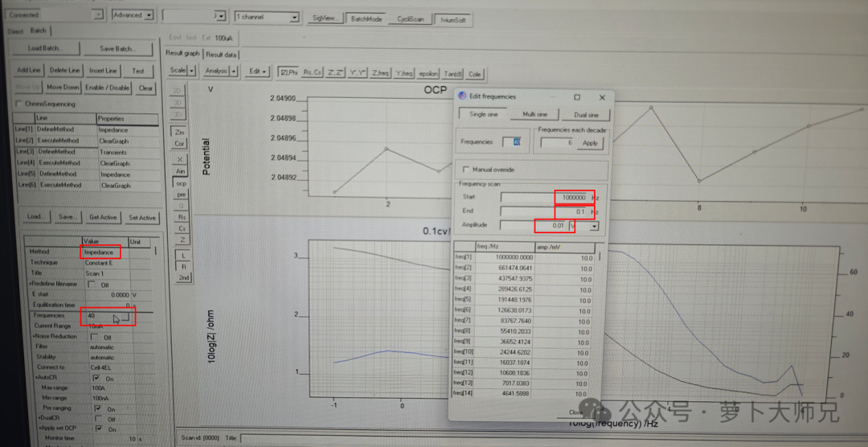
Task: Switch plot to Rs, Cs view
Action: click(x=313, y=73)
